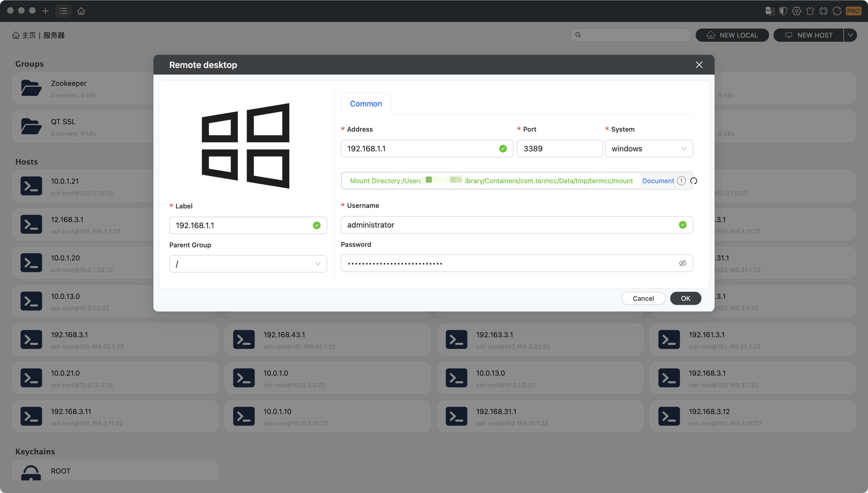Screen dimensions: 868x493
Task: Open the ROOT keychain lock icon
Action: (31, 473)
